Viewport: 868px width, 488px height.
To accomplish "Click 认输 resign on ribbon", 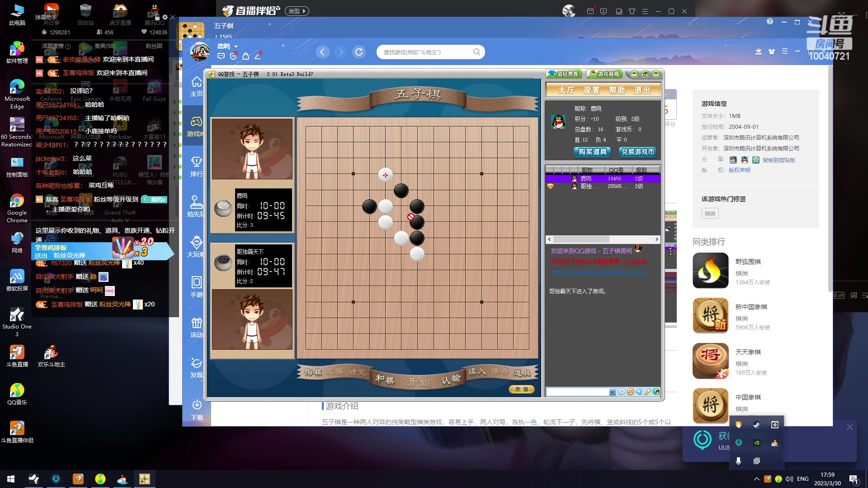I will point(451,379).
